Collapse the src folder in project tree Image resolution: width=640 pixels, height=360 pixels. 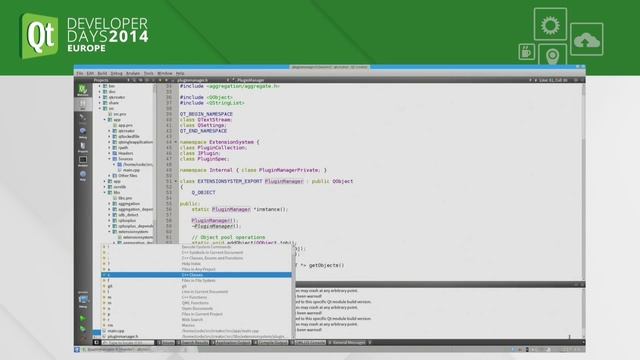[x=100, y=109]
